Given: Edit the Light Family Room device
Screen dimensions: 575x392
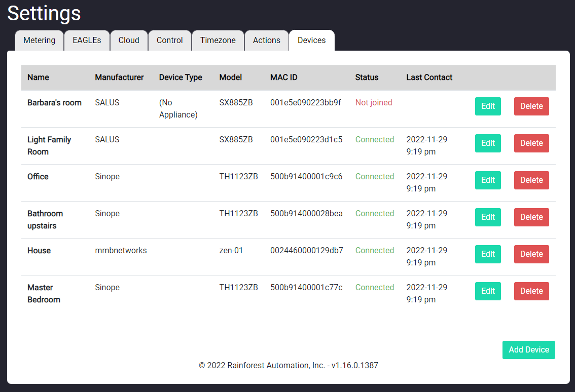Looking at the screenshot, I should pos(488,143).
